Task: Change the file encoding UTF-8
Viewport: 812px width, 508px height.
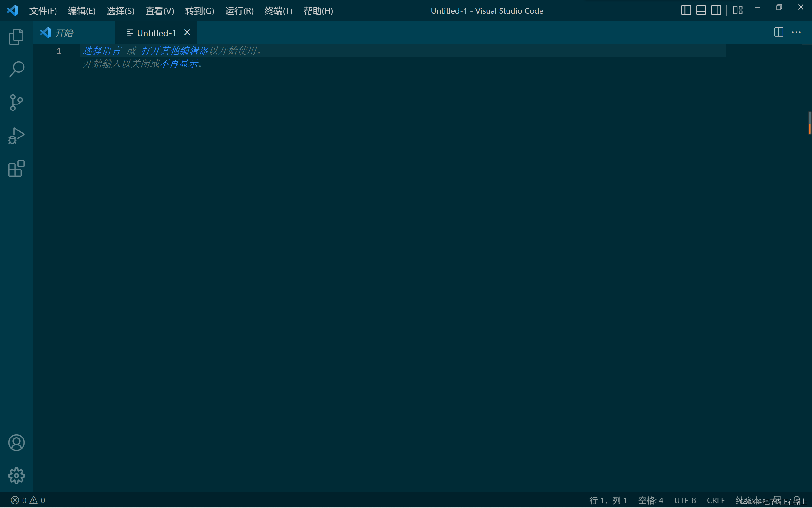Action: (685, 500)
